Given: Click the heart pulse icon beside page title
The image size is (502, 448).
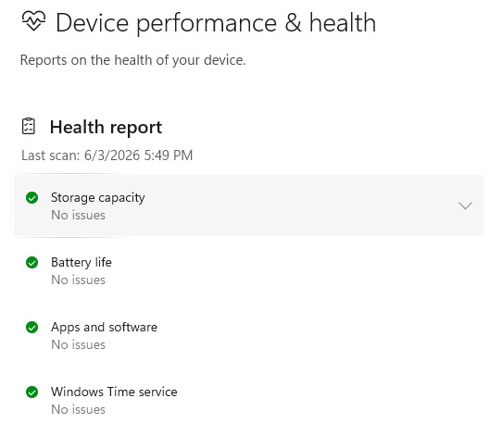Looking at the screenshot, I should point(33,20).
